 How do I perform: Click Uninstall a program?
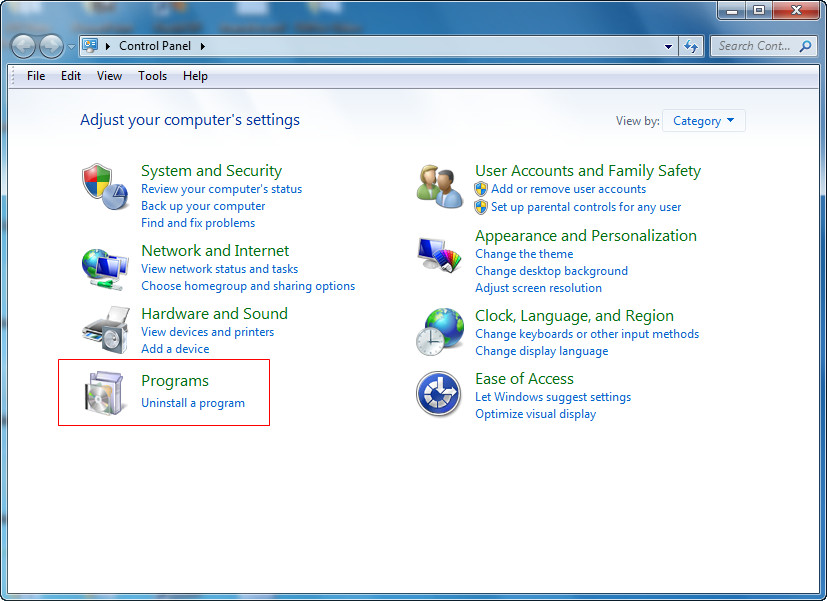click(x=193, y=403)
